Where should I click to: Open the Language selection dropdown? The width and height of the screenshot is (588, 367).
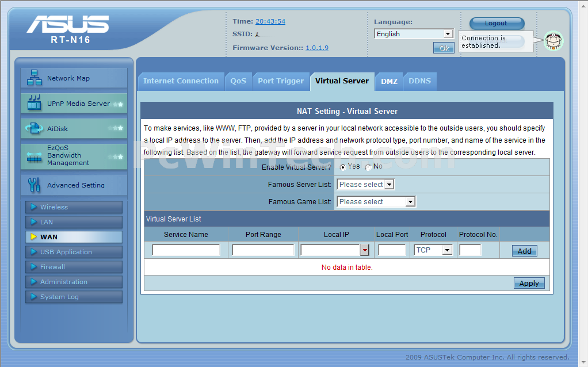[414, 34]
